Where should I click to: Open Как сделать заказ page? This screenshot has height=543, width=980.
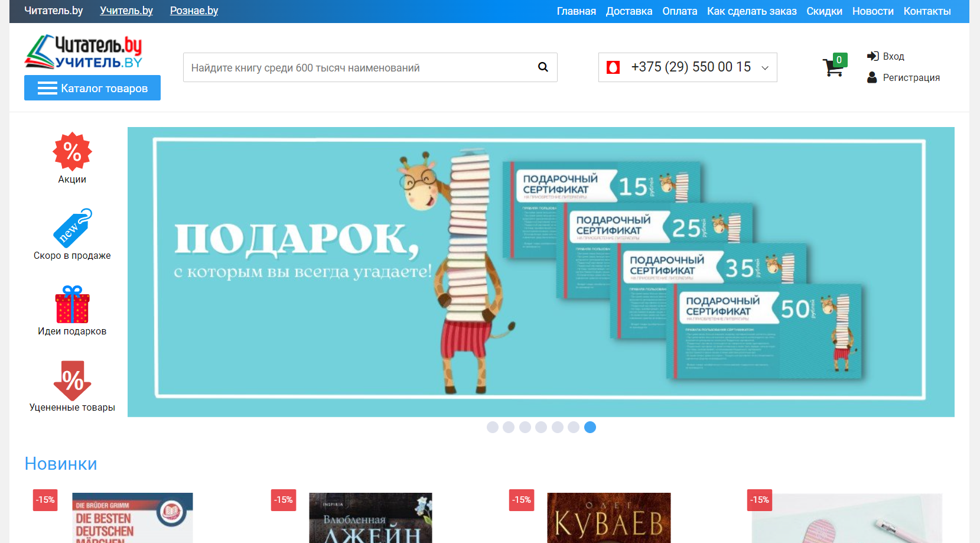coord(752,11)
